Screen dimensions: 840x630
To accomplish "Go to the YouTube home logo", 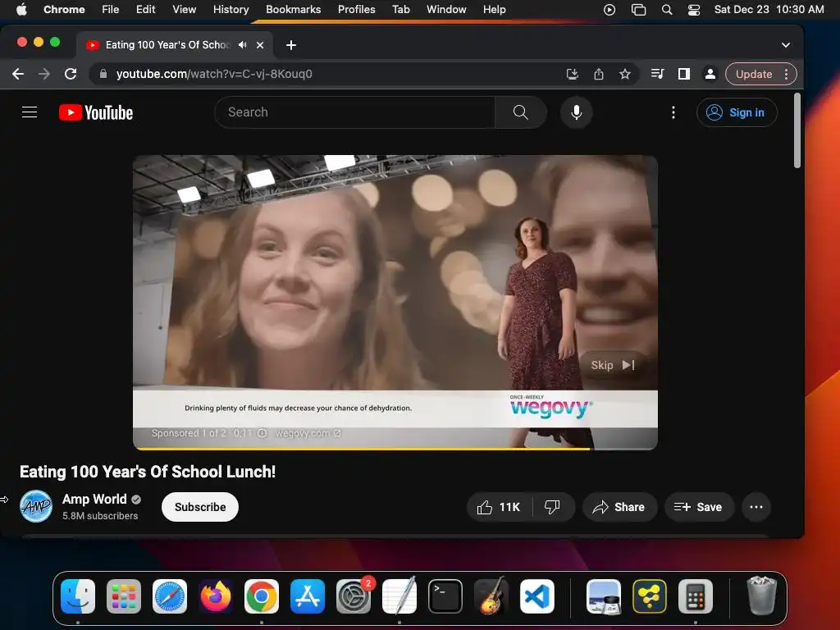I will (x=96, y=112).
